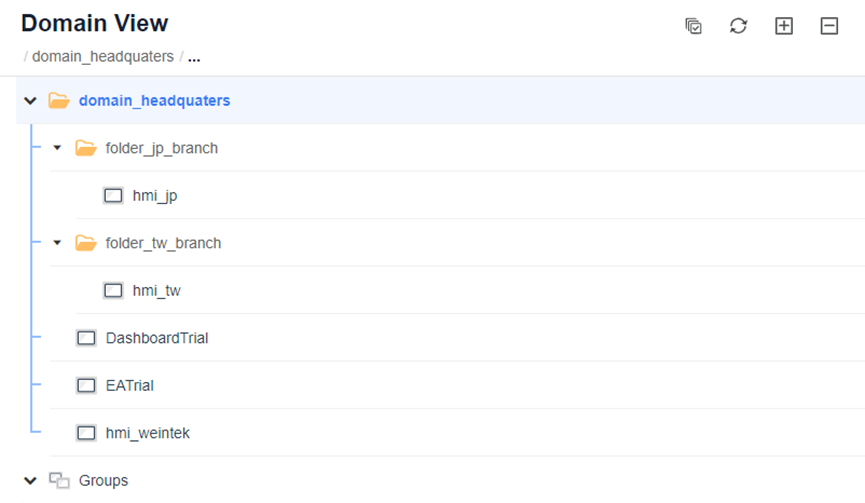This screenshot has width=865, height=503.
Task: Select the folder_jp_branch label
Action: 162,148
